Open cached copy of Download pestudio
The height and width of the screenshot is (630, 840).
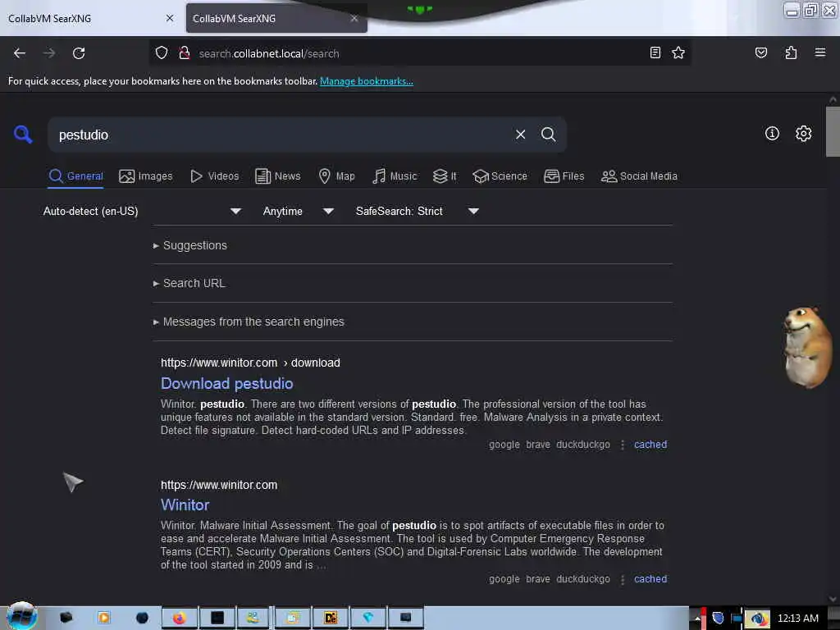[651, 445]
